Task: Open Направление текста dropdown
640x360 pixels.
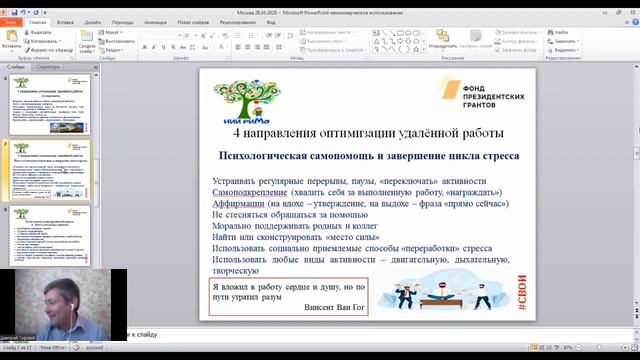Action: [327, 32]
